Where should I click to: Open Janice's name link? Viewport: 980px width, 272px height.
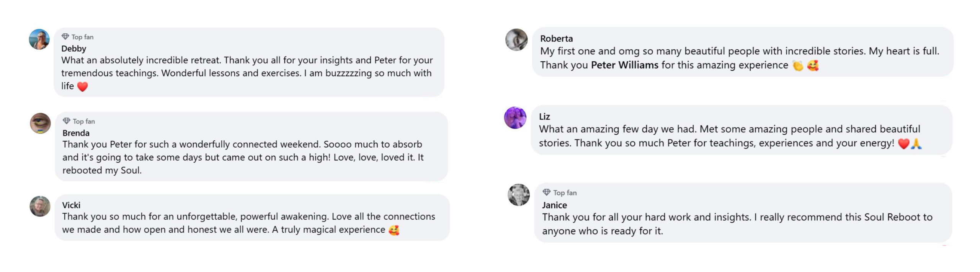pos(554,205)
